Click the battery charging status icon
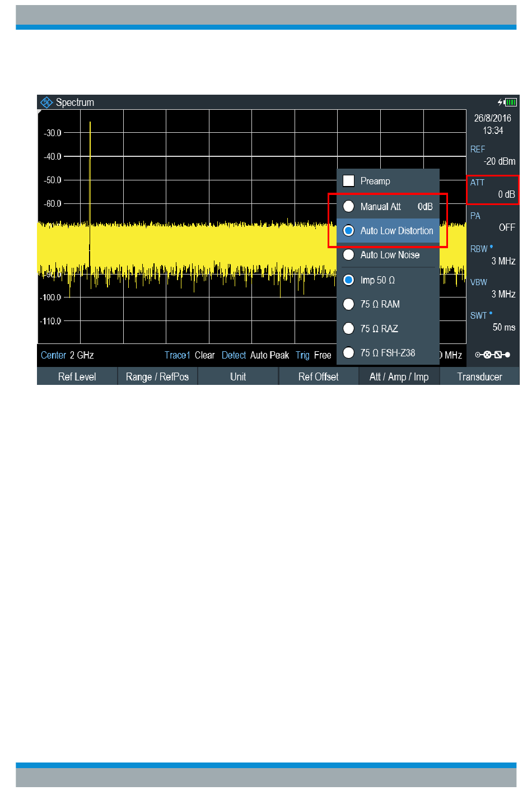 (x=507, y=102)
